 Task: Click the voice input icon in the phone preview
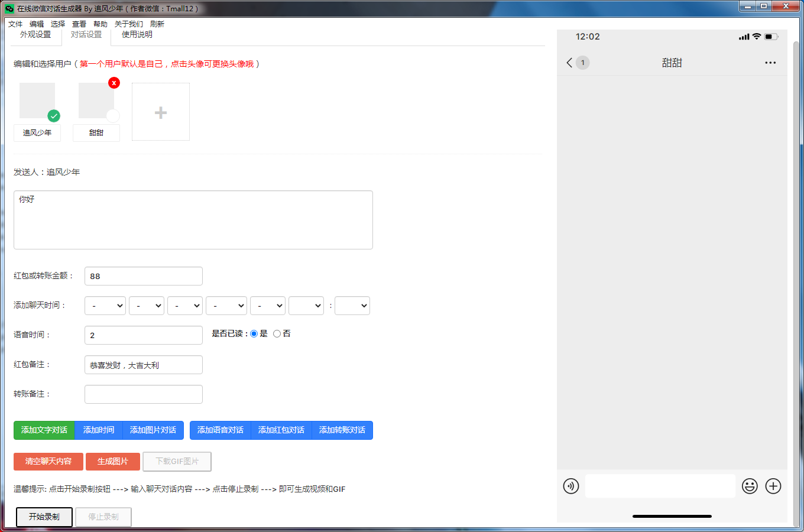coord(571,486)
